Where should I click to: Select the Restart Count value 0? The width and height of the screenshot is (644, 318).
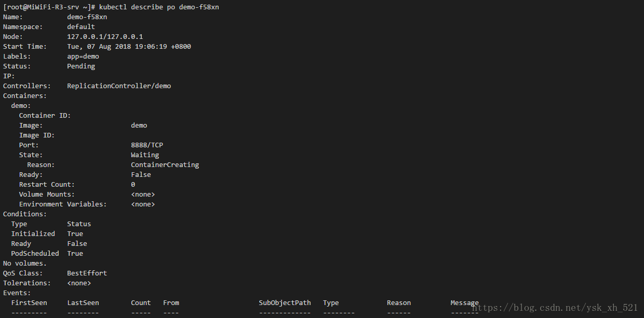pyautogui.click(x=133, y=184)
